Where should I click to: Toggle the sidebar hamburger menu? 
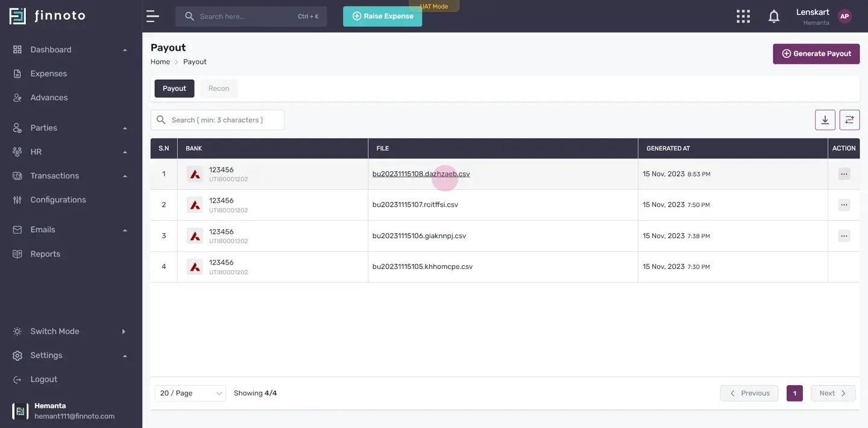point(153,16)
